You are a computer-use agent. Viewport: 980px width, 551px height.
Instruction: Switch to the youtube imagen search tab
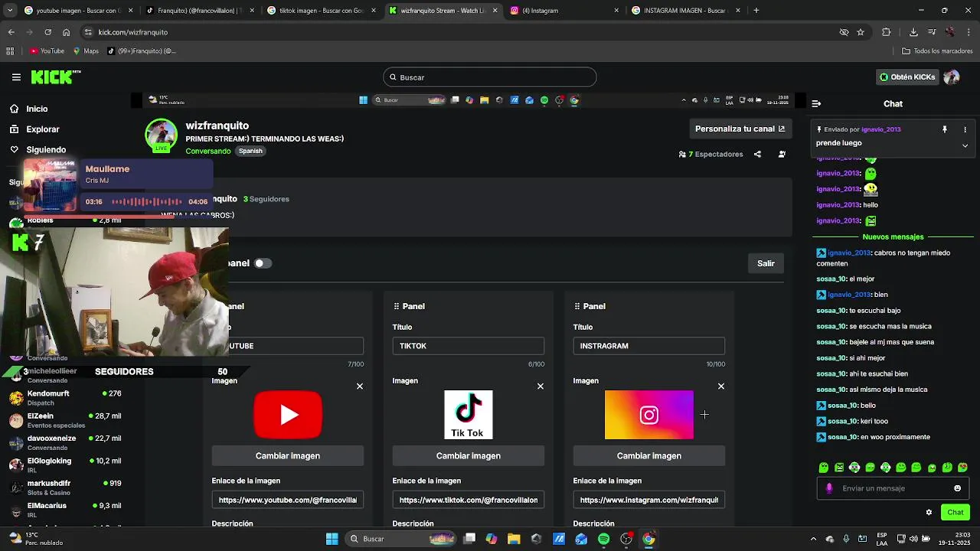coord(78,11)
